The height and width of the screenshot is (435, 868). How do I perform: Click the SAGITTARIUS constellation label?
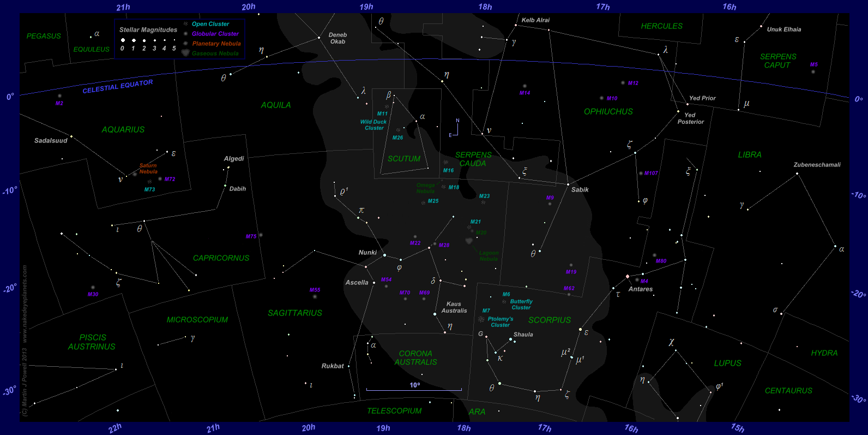(295, 313)
